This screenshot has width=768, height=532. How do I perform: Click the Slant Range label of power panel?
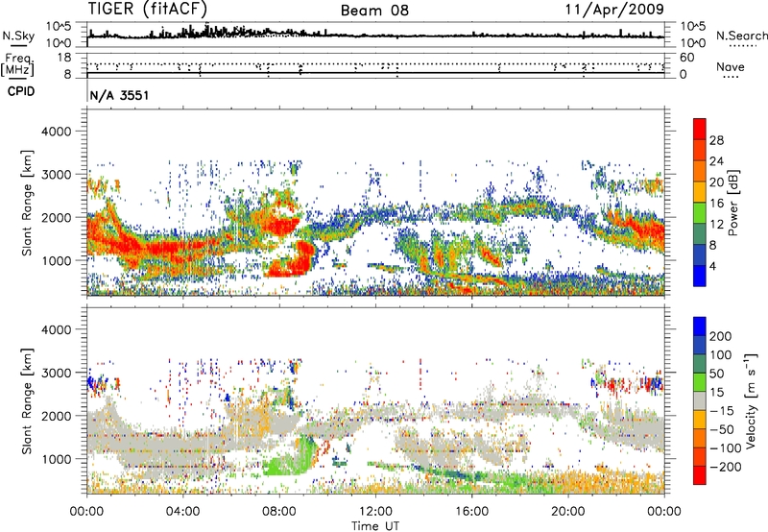(27, 203)
